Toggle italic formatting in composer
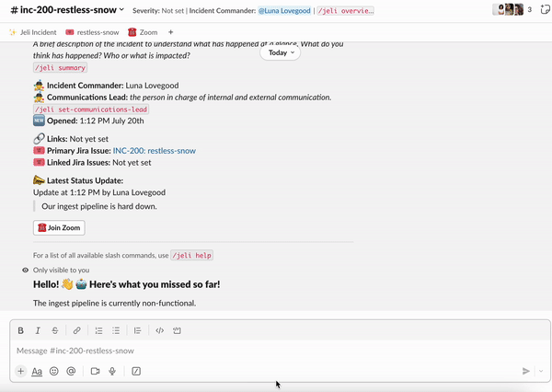This screenshot has height=392, width=552. 38,330
